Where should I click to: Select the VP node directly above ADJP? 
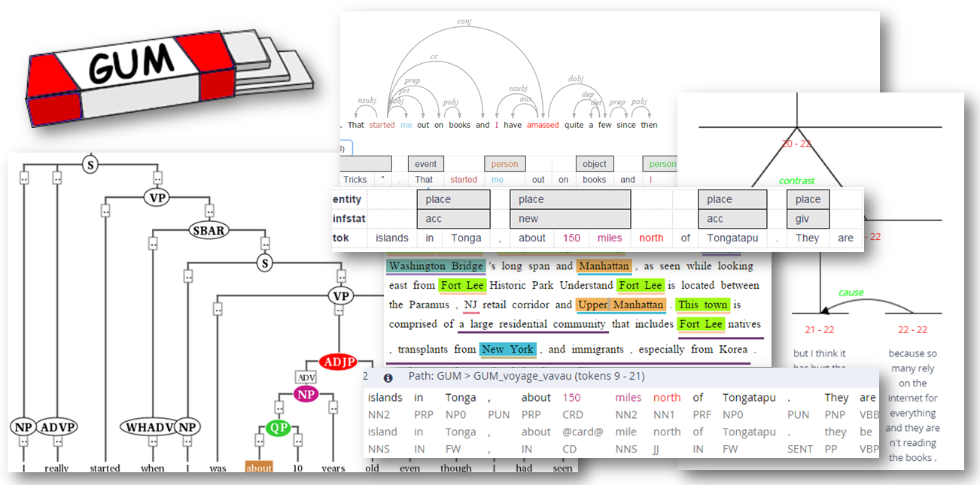coord(341,296)
